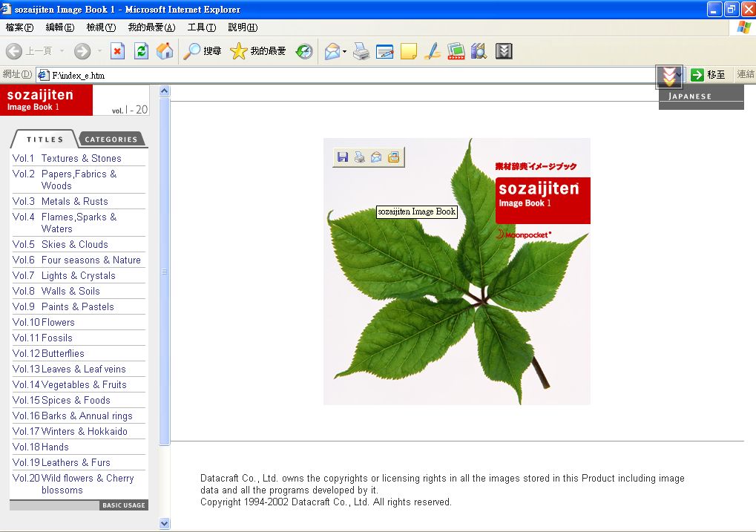This screenshot has height=532, width=756.
Task: Open the Search (搜尋) toolbar button
Action: pos(202,51)
